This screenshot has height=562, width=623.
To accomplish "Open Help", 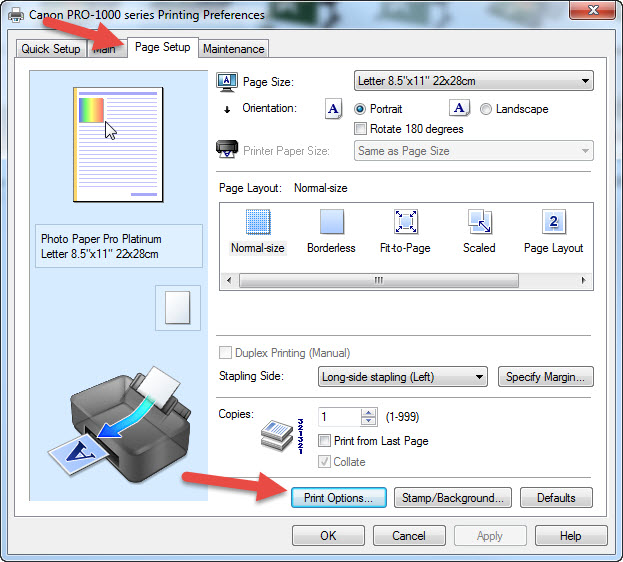I will point(571,536).
